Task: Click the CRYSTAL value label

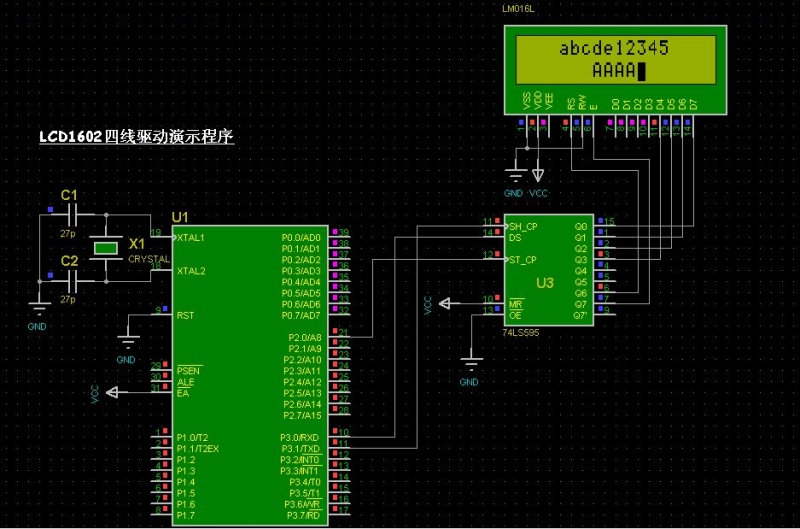Action: [148, 259]
